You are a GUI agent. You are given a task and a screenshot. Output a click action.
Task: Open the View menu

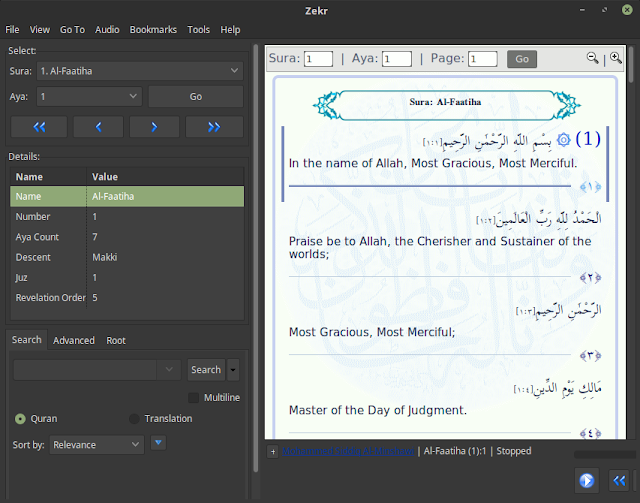click(40, 30)
